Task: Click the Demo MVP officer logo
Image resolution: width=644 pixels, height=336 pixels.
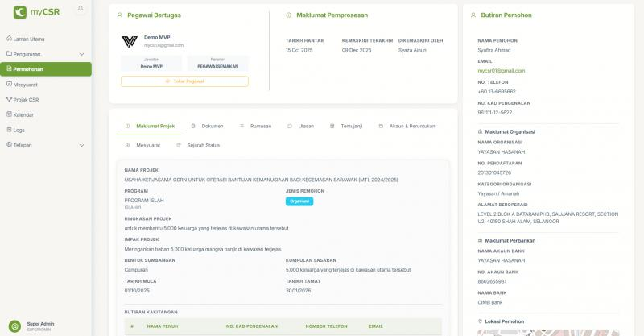Action: click(129, 41)
